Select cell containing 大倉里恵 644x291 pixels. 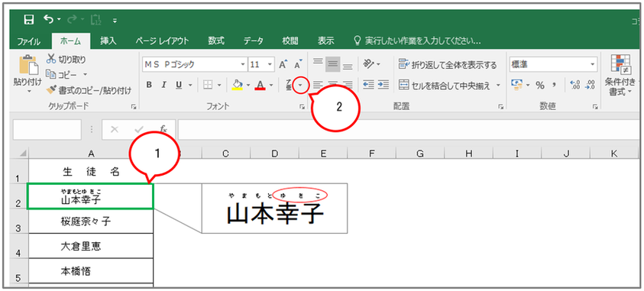[91, 246]
